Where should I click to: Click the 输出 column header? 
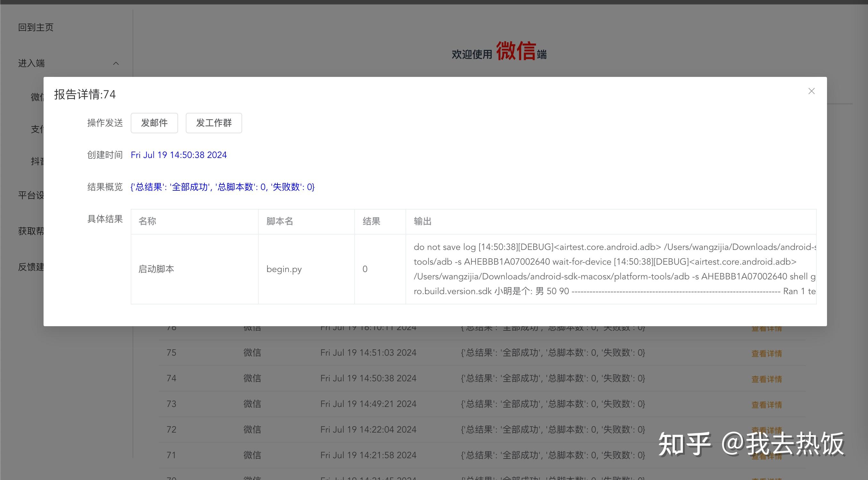coord(422,221)
